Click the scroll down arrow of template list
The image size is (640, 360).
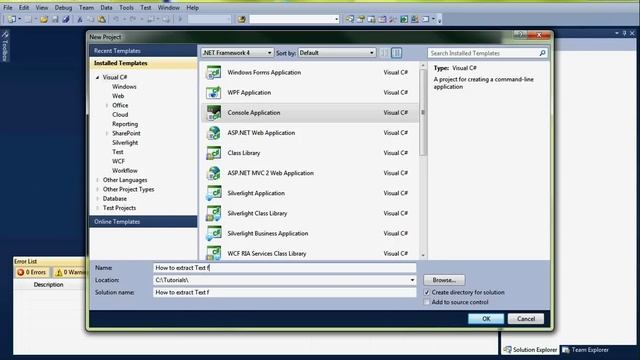423,256
